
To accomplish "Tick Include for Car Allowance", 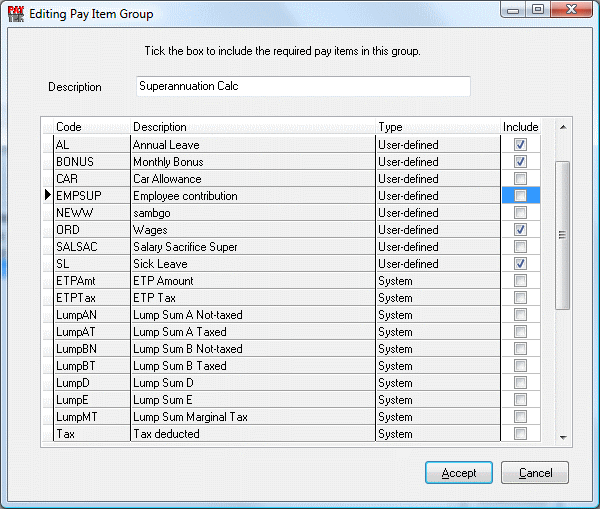I will point(520,179).
